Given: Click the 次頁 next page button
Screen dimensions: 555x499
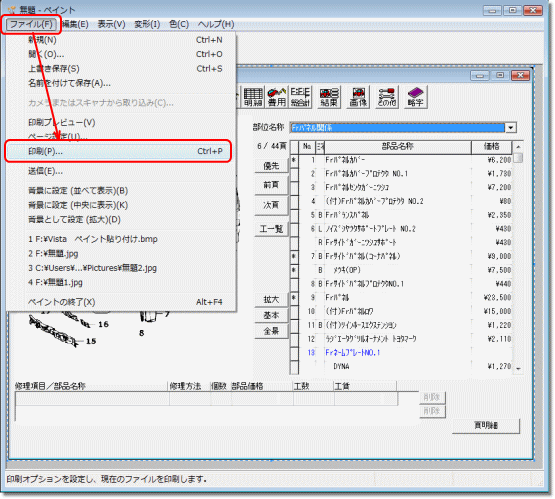Looking at the screenshot, I should tap(271, 205).
